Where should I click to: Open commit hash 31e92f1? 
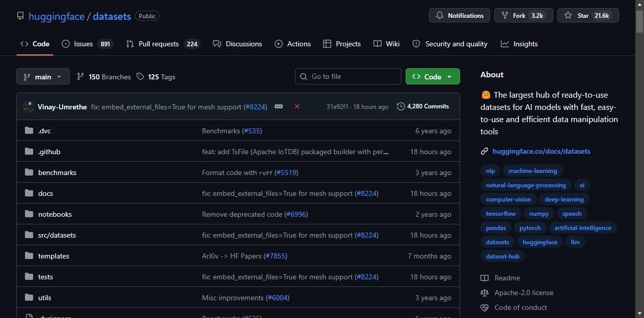click(x=337, y=107)
